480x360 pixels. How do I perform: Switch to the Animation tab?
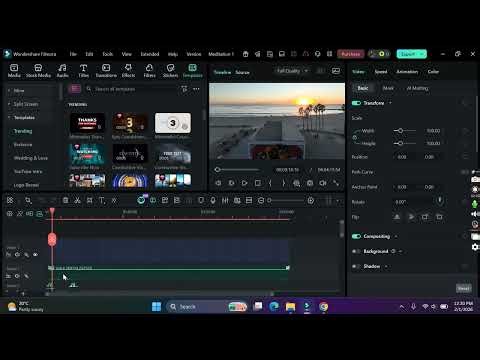(x=407, y=72)
